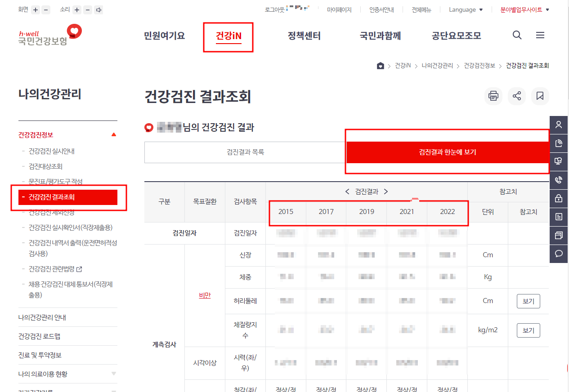Viewport: 569px width, 392px height.
Task: Click the 2017 year column header
Action: point(326,211)
